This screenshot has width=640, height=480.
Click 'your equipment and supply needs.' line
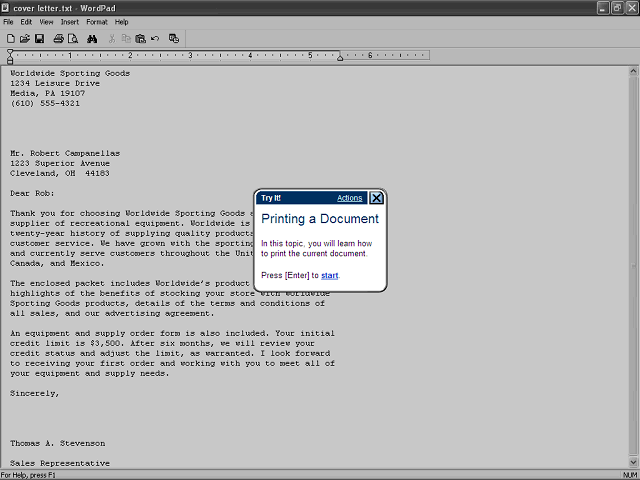tap(89, 373)
